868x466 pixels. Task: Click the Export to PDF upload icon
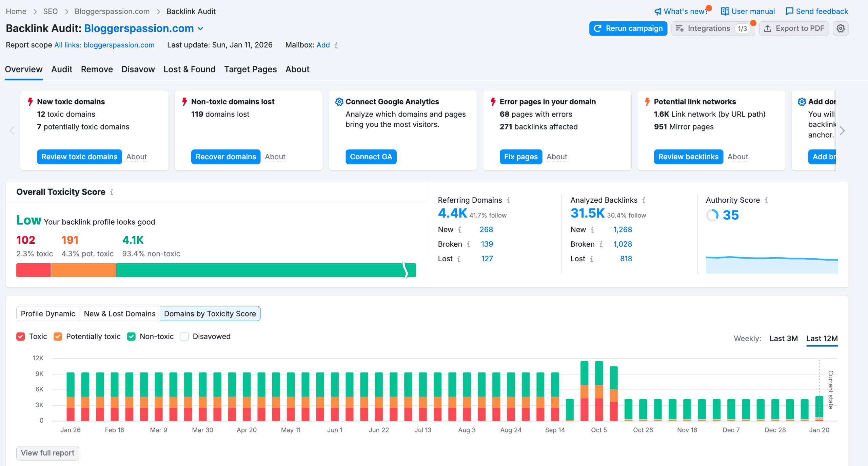click(x=768, y=28)
